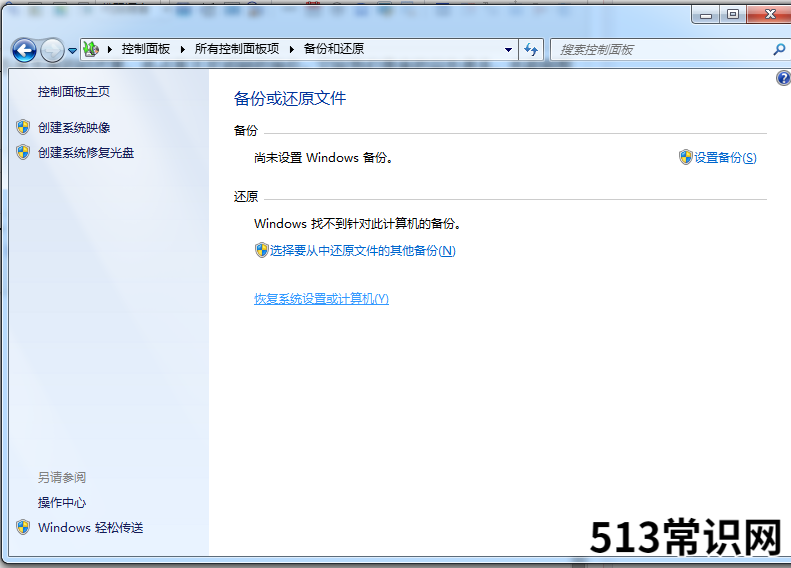Click the magnifier icon in the search box
This screenshot has height=568, width=791.
coord(779,49)
